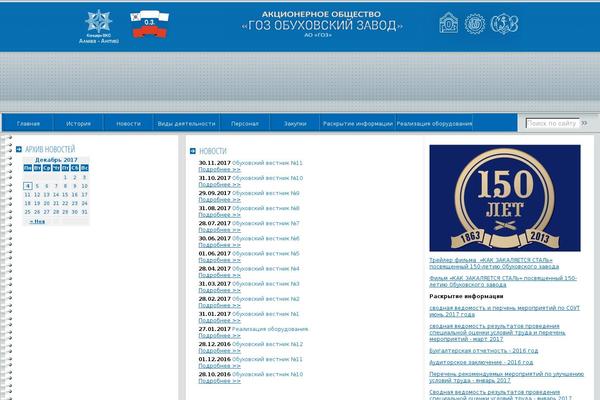Open the История menu item

coord(78,123)
